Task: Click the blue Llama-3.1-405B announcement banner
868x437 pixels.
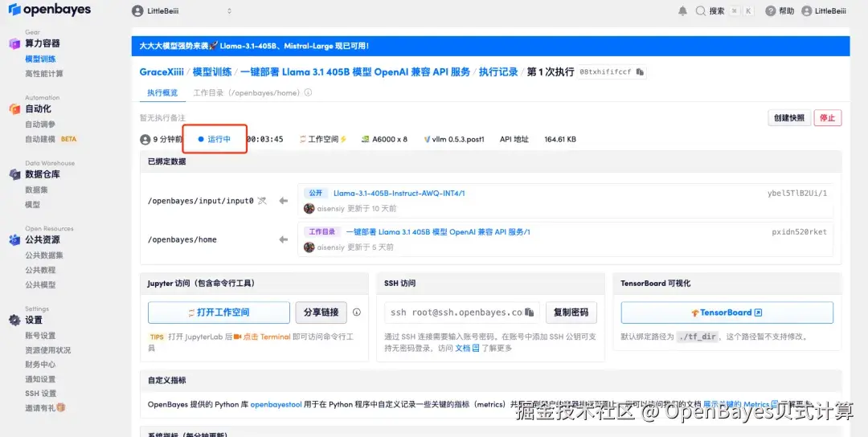Action: click(x=490, y=47)
